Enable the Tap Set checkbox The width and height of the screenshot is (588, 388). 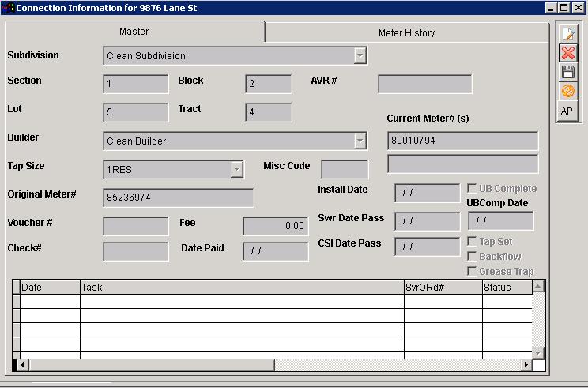pyautogui.click(x=472, y=242)
